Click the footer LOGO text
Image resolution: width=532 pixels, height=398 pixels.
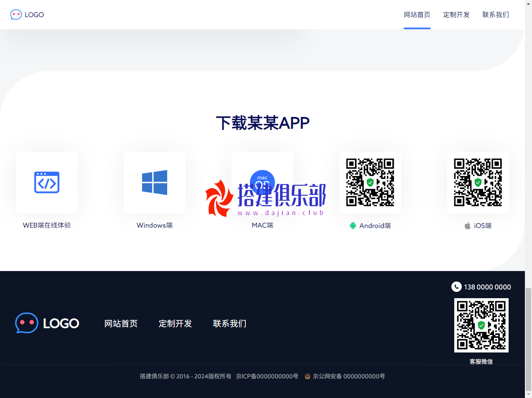tap(61, 323)
